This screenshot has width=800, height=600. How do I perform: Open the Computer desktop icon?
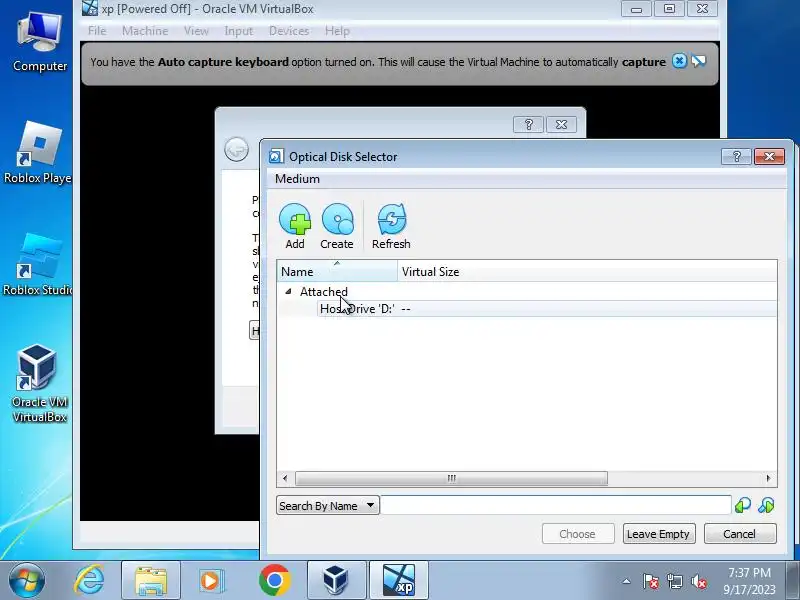tap(40, 42)
